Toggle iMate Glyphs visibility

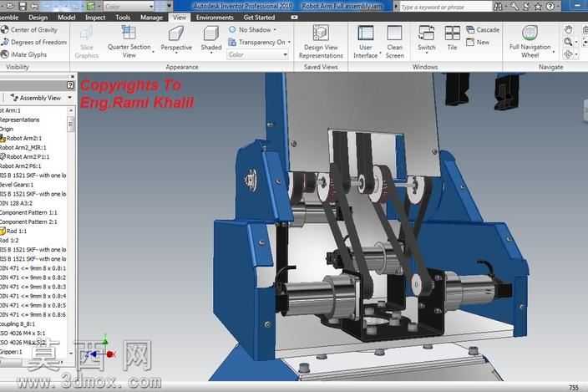(24, 54)
